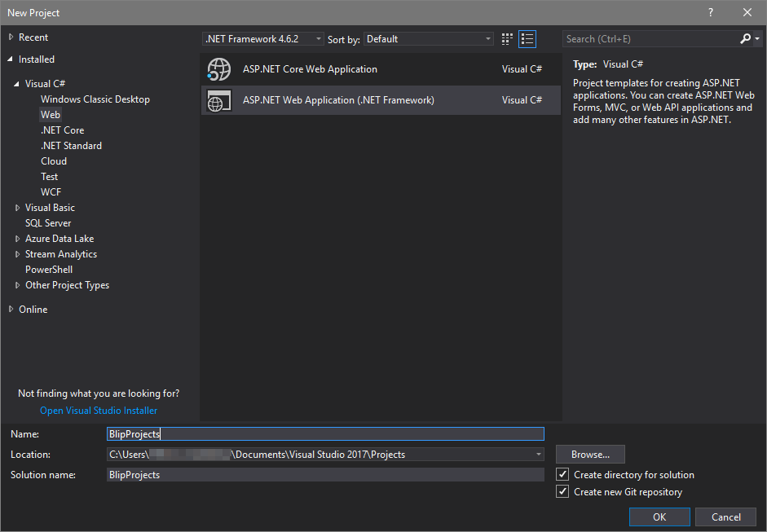Switch to medium icons list view

[527, 39]
